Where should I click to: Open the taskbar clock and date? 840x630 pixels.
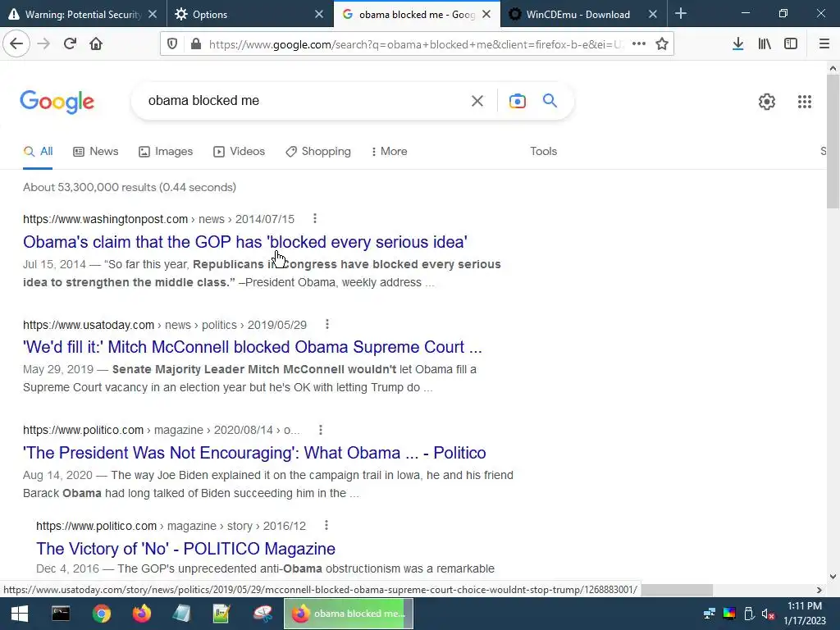coord(805,614)
